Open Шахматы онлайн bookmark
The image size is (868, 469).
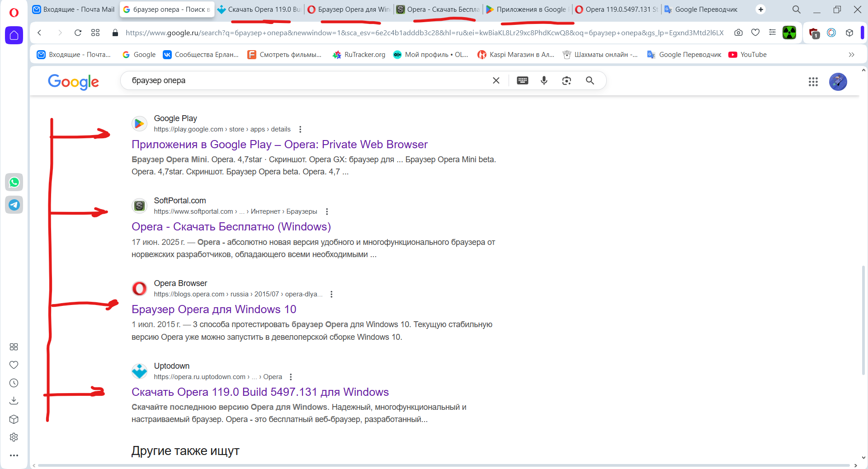(x=600, y=55)
